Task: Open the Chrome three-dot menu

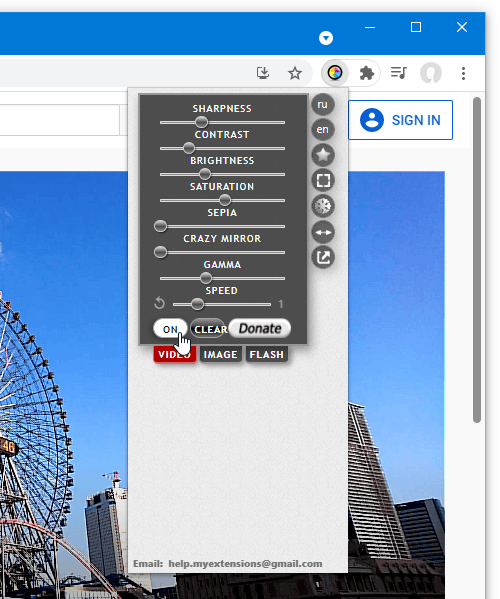Action: (x=463, y=73)
